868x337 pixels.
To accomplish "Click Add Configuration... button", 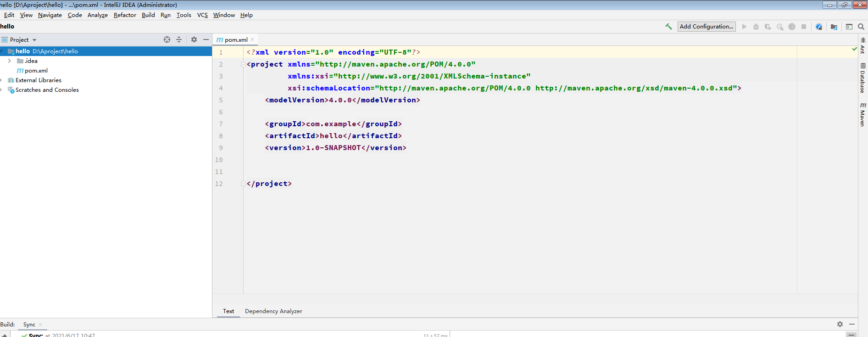I will pyautogui.click(x=707, y=27).
